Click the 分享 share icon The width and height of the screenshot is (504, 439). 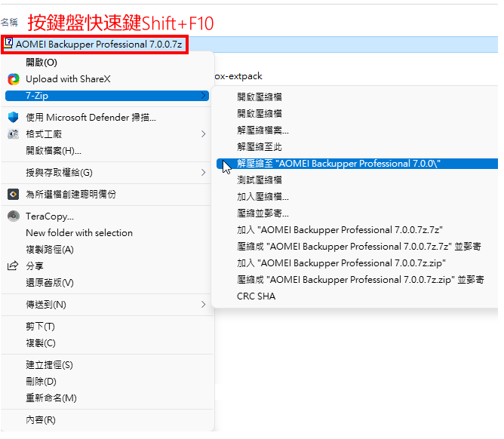point(13,266)
